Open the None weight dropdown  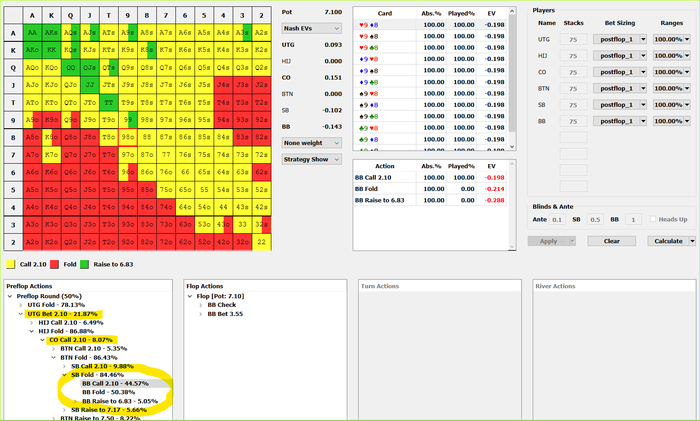click(312, 143)
